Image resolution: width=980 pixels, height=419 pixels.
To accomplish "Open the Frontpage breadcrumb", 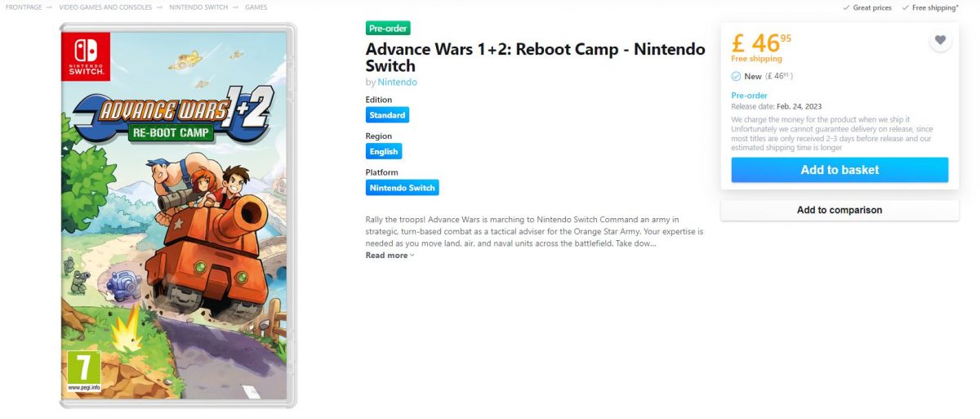I will (24, 7).
